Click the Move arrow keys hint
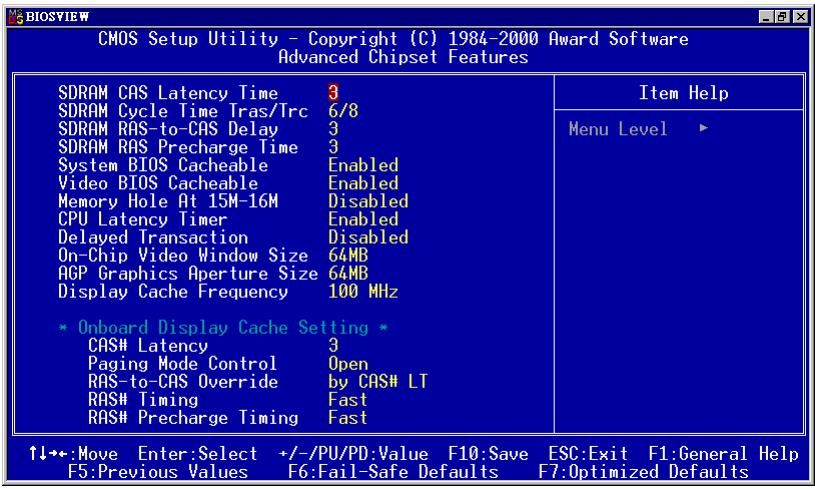815x489 pixels. tap(73, 454)
